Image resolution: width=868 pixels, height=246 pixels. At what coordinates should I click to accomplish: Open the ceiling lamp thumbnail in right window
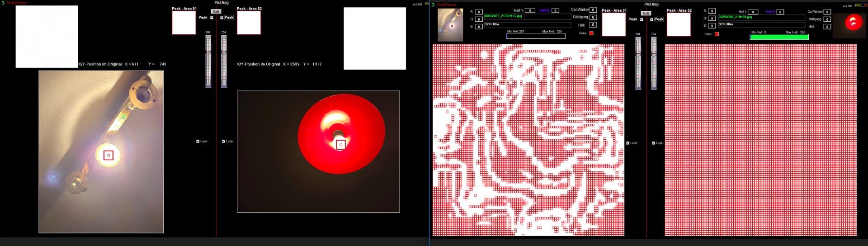(x=450, y=25)
